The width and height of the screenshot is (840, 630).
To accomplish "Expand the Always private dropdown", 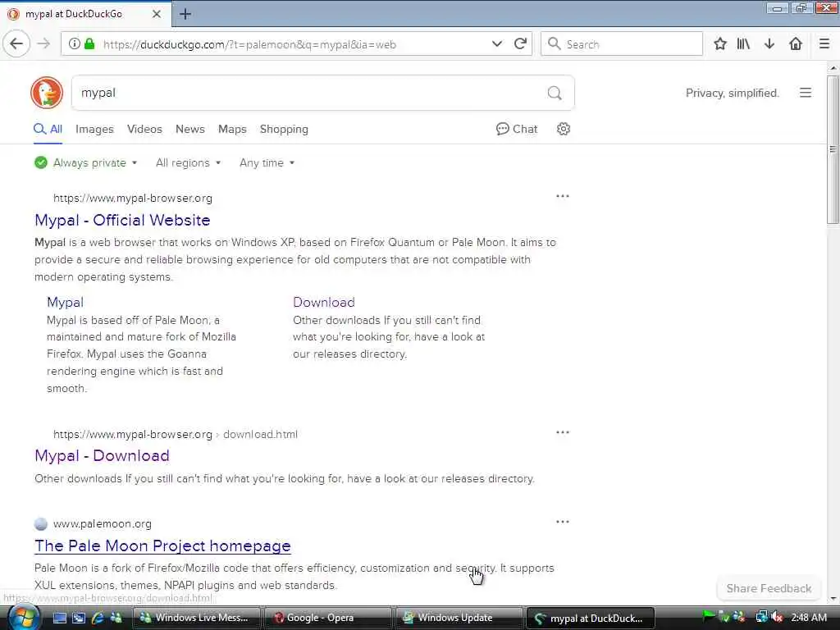I will (85, 163).
